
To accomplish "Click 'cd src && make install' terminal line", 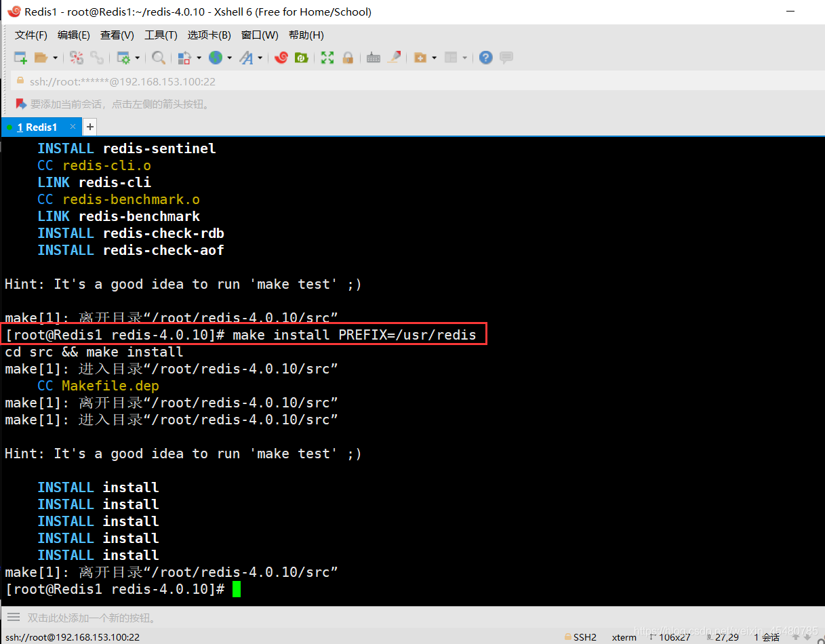I will 94,352.
